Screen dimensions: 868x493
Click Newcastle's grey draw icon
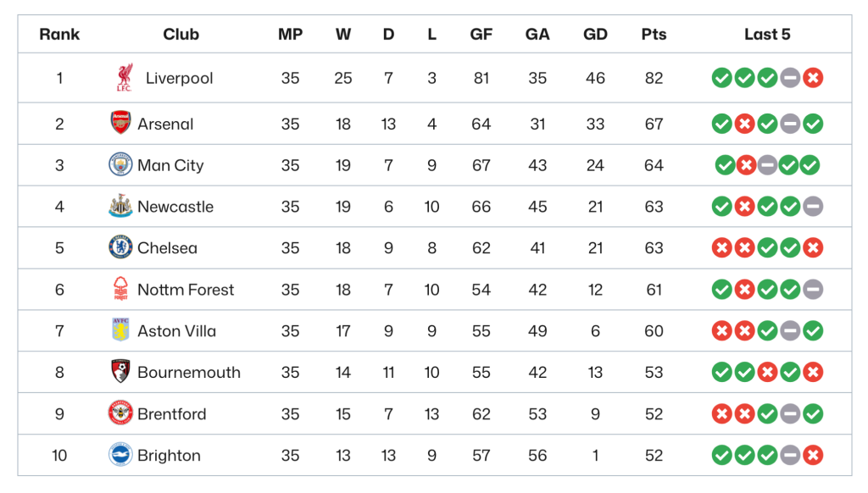pyautogui.click(x=813, y=207)
